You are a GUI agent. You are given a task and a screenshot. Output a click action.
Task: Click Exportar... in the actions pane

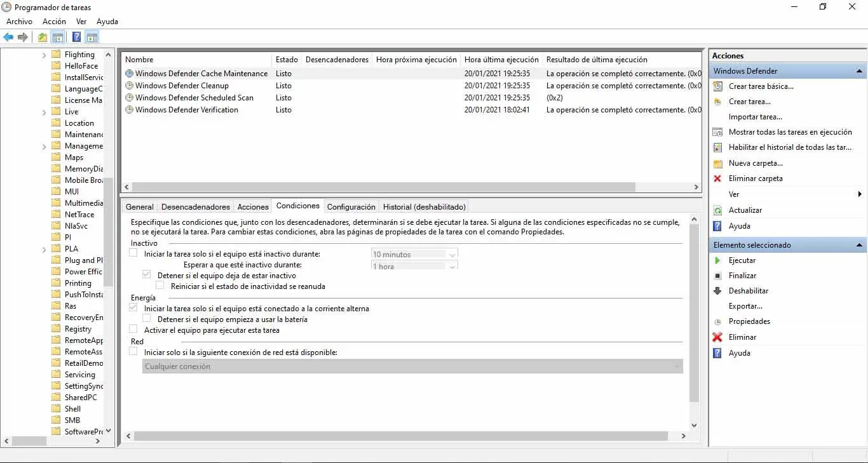coord(745,306)
